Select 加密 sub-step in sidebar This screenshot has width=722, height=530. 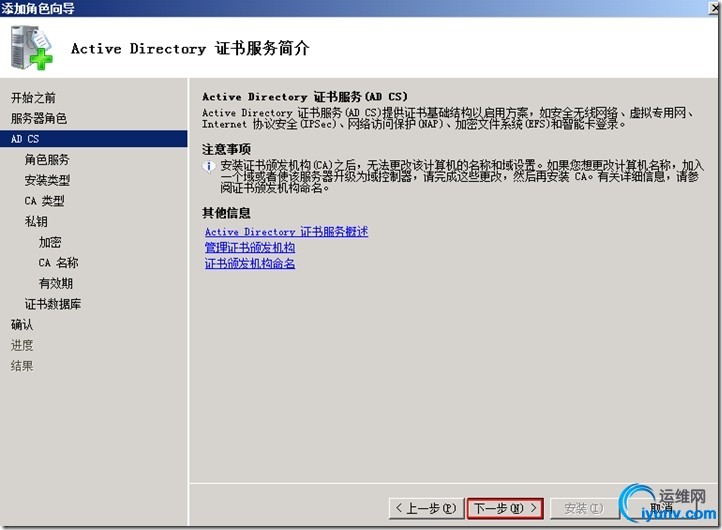point(50,242)
